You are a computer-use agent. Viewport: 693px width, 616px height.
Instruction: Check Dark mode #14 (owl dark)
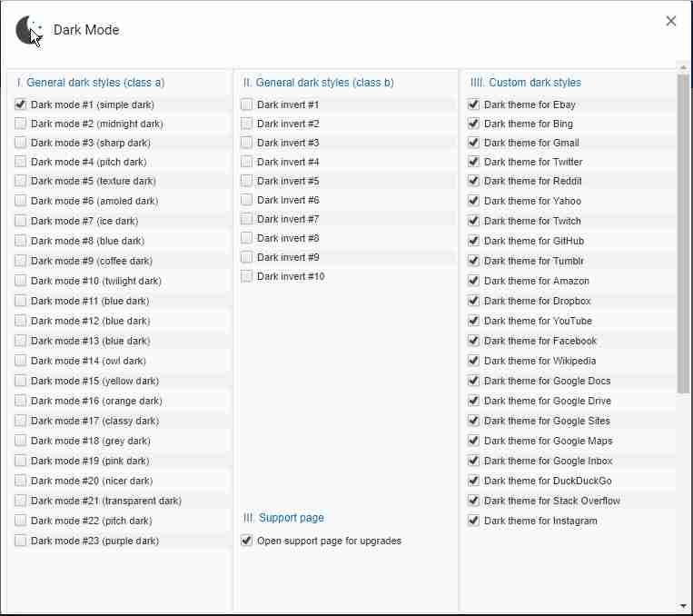click(20, 361)
